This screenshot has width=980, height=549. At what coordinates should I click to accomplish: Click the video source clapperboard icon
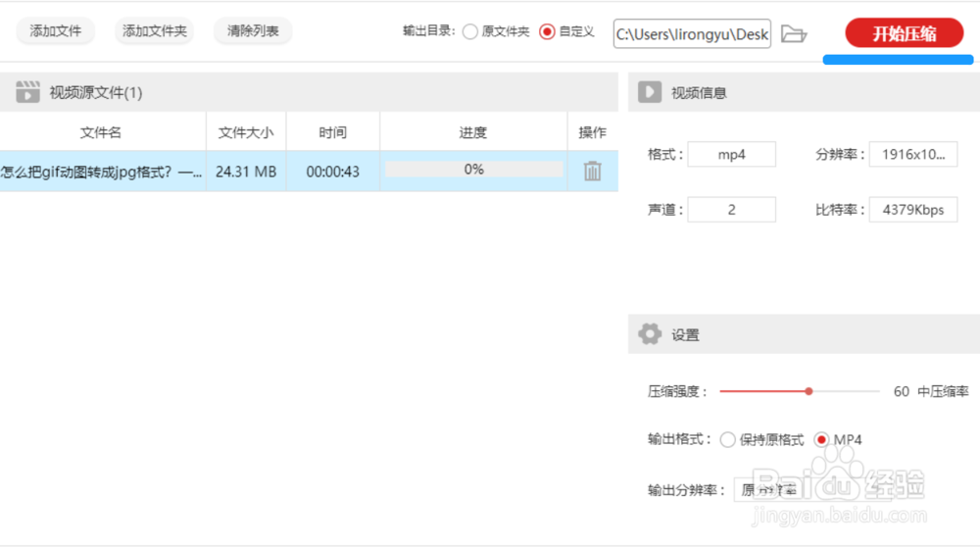pyautogui.click(x=27, y=92)
